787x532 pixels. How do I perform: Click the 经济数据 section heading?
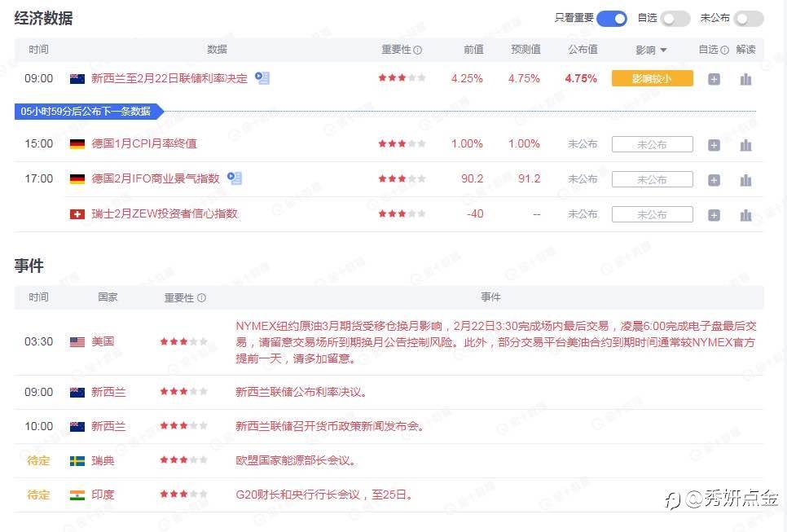[x=44, y=18]
